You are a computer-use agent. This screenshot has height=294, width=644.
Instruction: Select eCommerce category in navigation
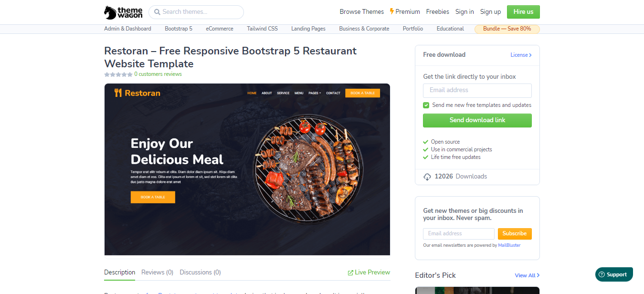click(220, 29)
